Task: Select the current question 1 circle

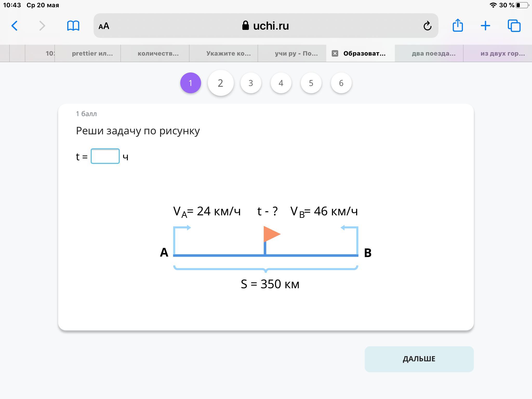Action: [x=190, y=83]
